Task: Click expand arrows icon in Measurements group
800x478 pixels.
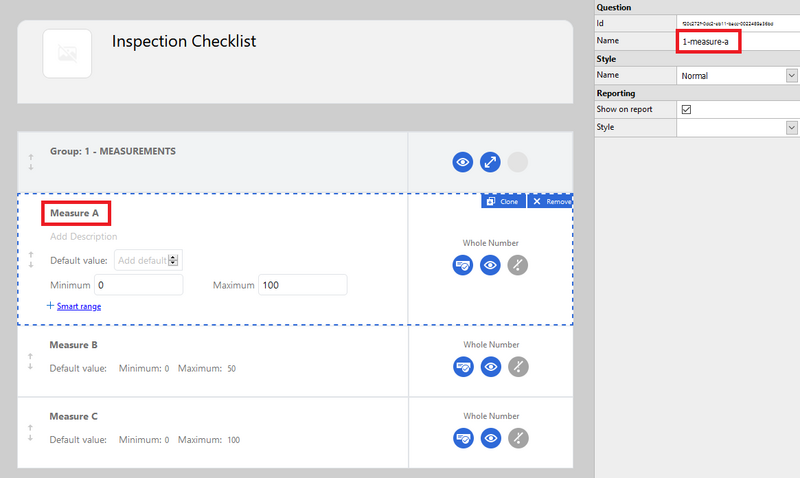Action: 490,161
